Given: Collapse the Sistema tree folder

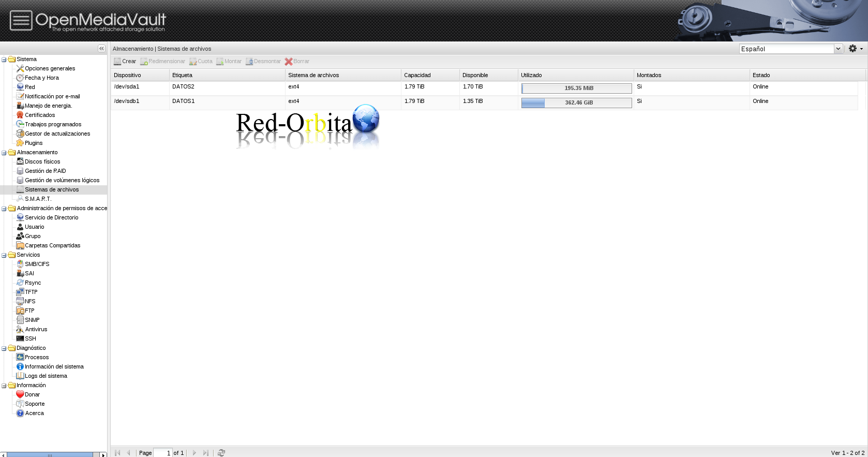Looking at the screenshot, I should point(4,60).
